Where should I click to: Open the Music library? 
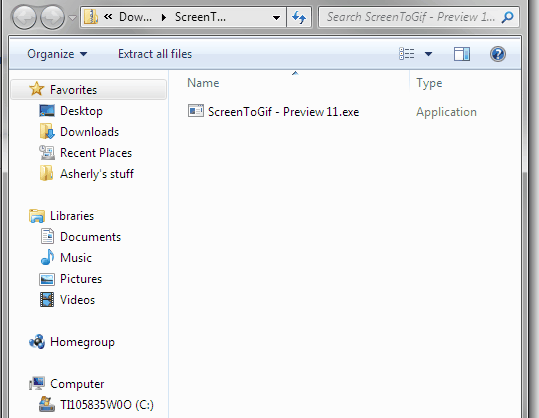click(x=76, y=258)
